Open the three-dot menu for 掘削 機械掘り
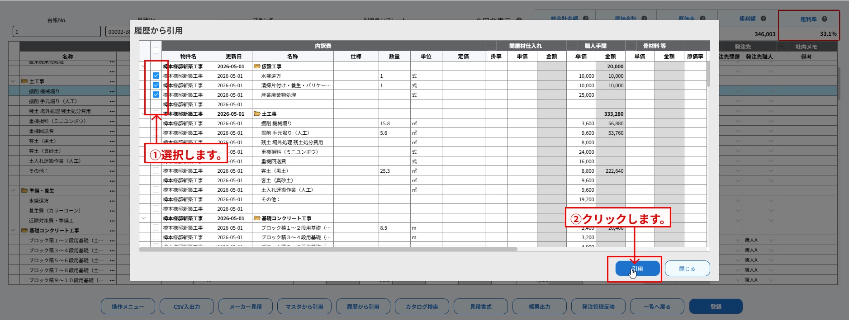Screen dimensions: 868x326 click(x=112, y=91)
